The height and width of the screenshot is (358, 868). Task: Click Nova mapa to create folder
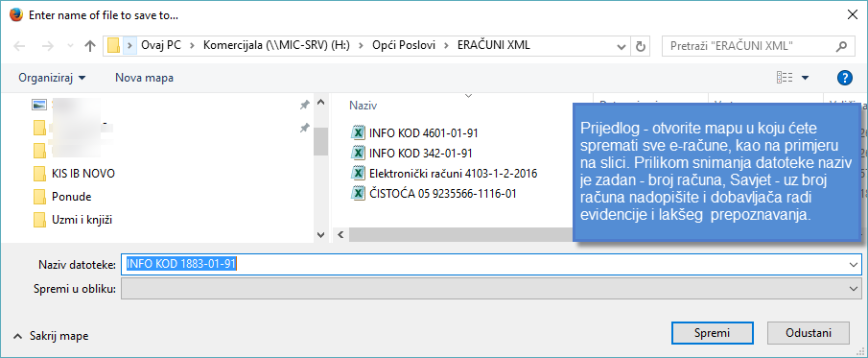tap(144, 78)
